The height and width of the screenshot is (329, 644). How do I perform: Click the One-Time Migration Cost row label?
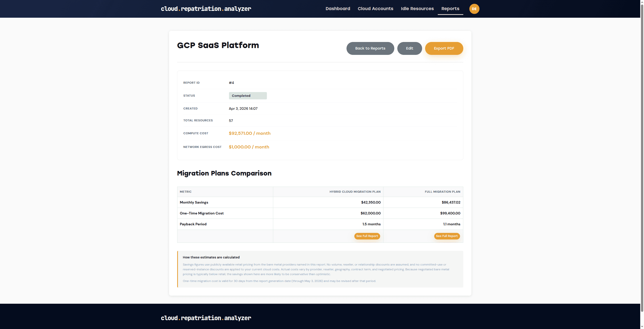201,213
